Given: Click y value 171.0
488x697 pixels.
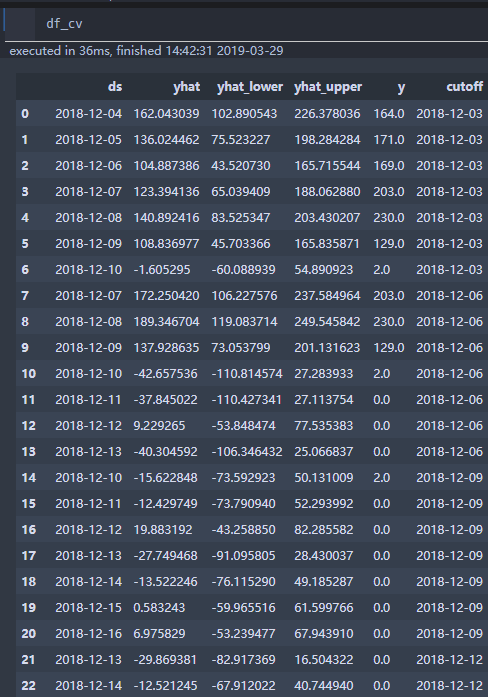Looking at the screenshot, I should pyautogui.click(x=389, y=140).
